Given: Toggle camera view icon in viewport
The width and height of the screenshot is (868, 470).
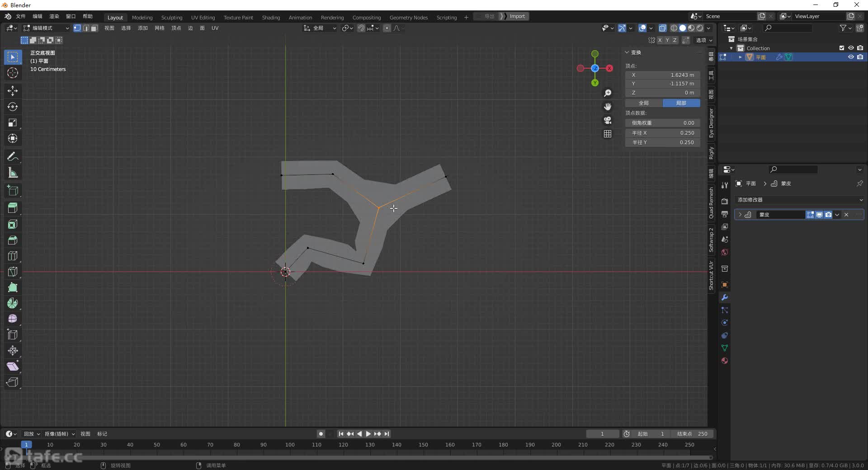Looking at the screenshot, I should click(608, 120).
